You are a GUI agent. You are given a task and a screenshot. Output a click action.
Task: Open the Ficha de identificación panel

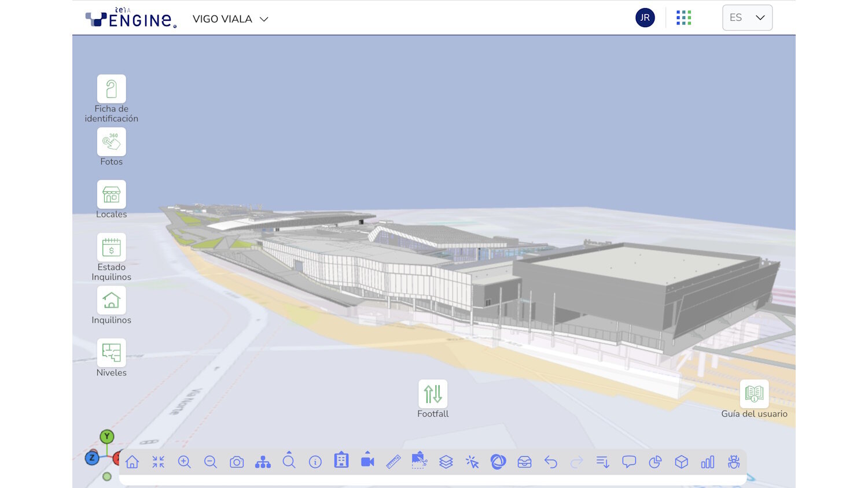point(111,89)
